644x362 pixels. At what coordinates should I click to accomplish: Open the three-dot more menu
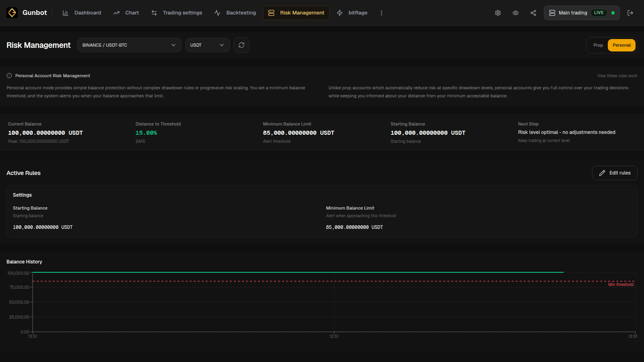(382, 13)
